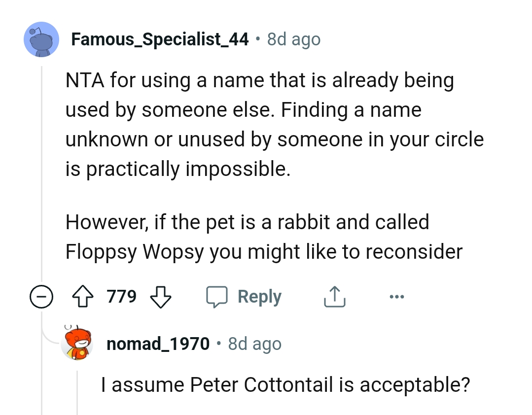Click the 8d ago timestamp on nomad_1970's reply

coord(254,344)
